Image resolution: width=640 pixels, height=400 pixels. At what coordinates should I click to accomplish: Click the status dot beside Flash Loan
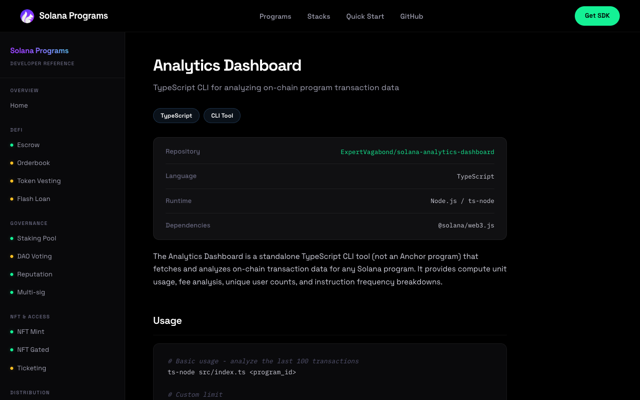[11, 199]
